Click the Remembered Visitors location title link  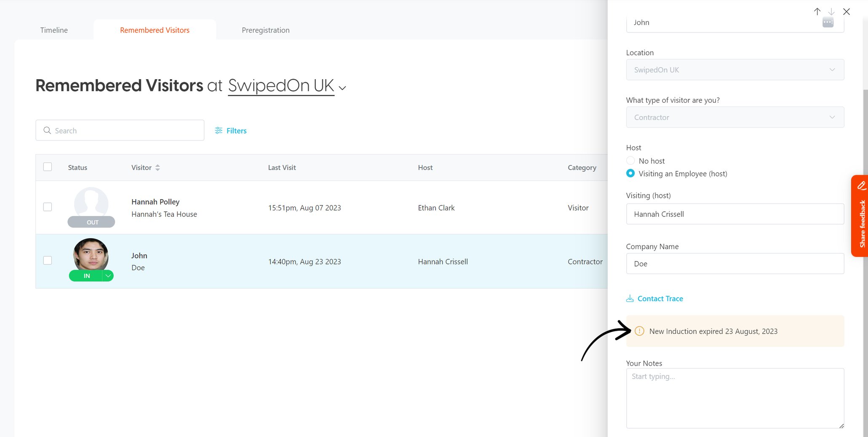[x=281, y=85]
